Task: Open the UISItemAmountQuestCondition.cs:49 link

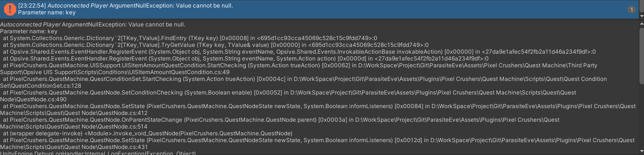Action: [x=115, y=72]
